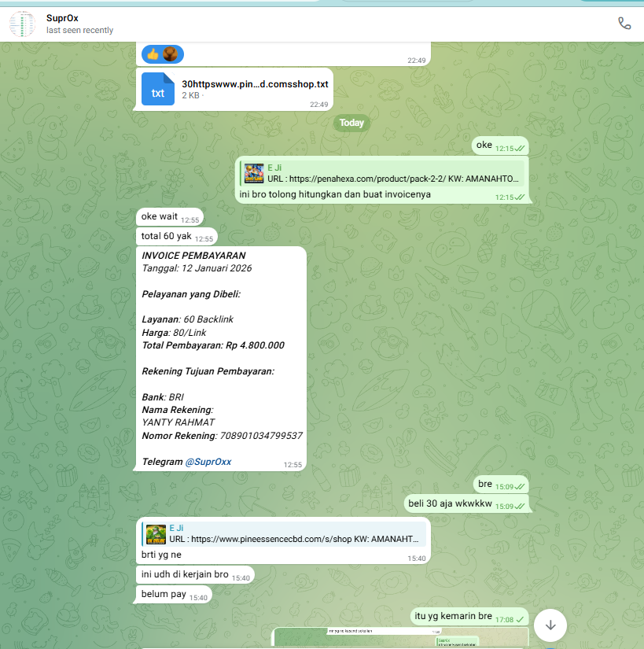This screenshot has width=644, height=649.
Task: Download the txt file via its blue icon
Action: (158, 89)
